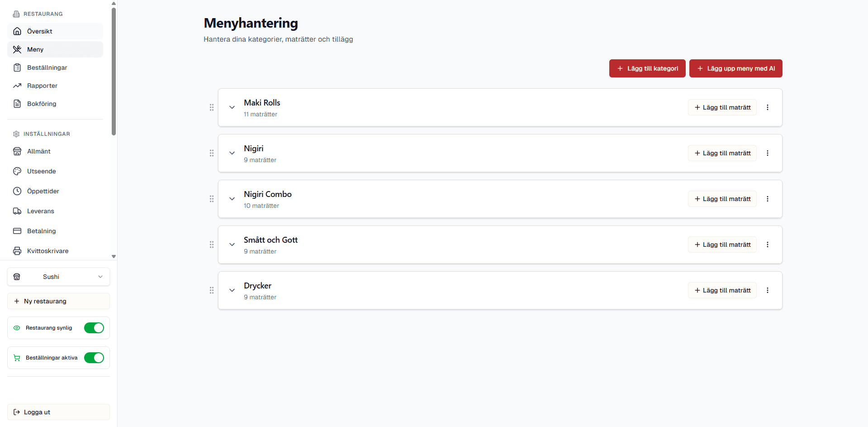Viewport: 868px width, 427px height.
Task: Disable the Restaurang synlig toggle
Action: 94,328
